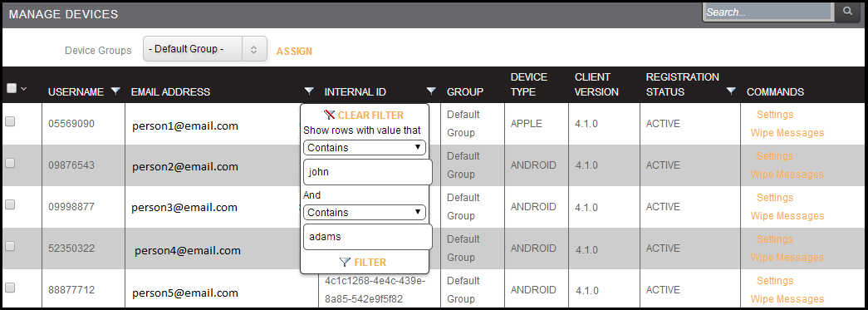Click the filter field containing john
868x310 pixels.
tap(368, 172)
